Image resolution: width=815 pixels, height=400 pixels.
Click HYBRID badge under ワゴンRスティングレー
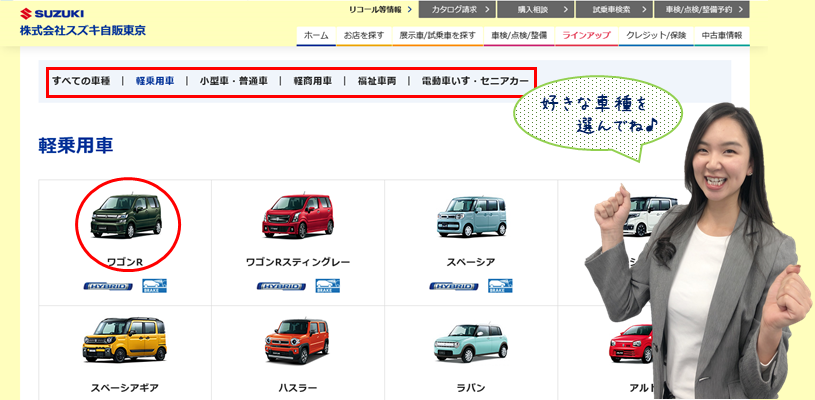(281, 286)
